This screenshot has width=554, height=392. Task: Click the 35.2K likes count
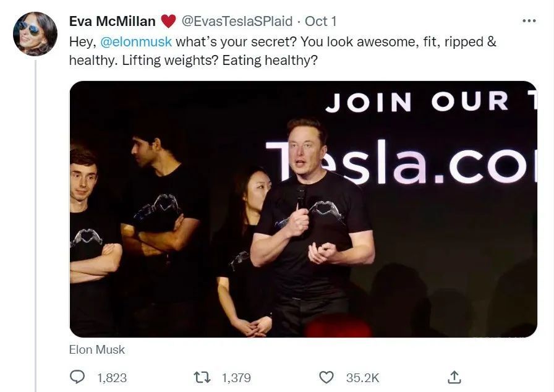362,377
